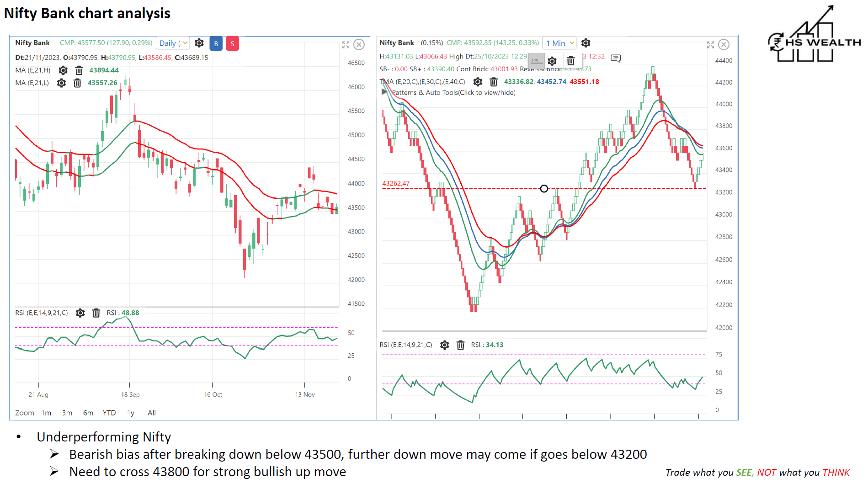This screenshot has width=868, height=489.
Task: Open the 1 Min timeframe dropdown
Action: (x=559, y=43)
